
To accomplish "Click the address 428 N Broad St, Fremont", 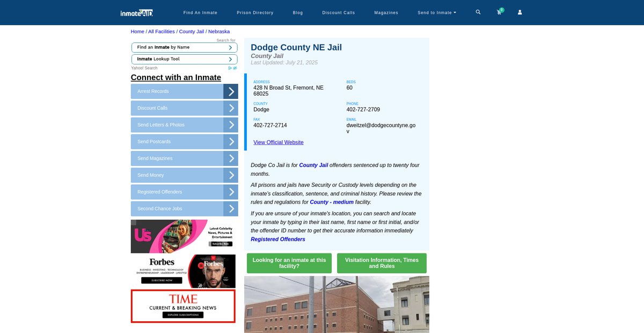I will click(289, 91).
